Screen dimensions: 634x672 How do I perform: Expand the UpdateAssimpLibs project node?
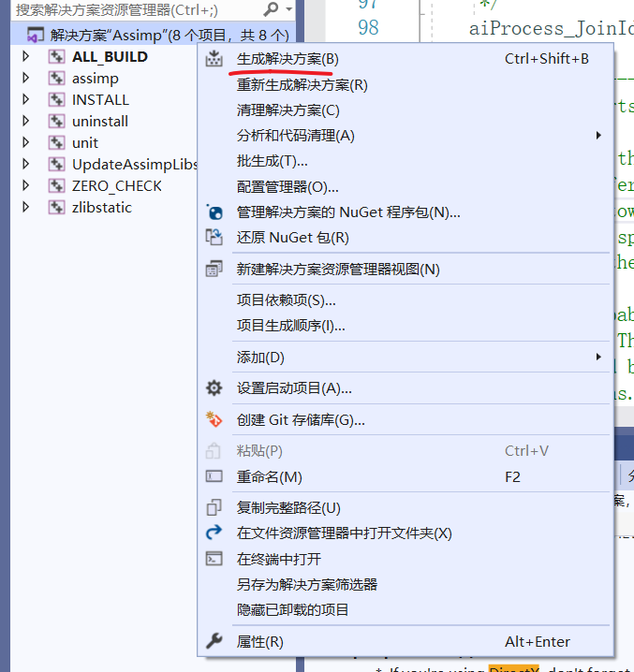pos(25,164)
